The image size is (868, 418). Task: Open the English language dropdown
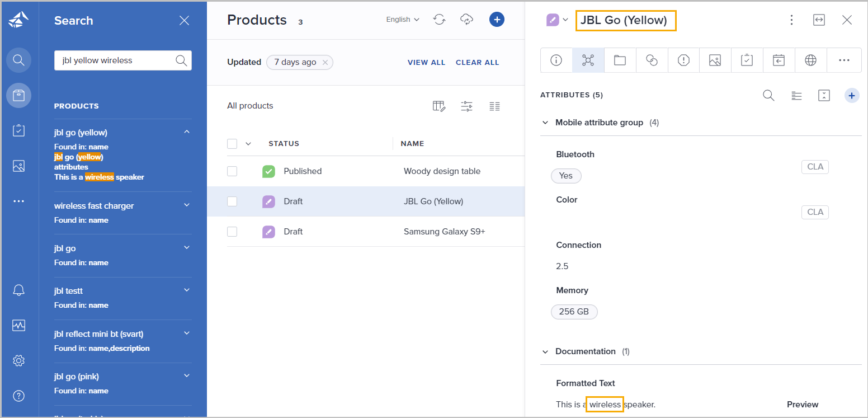(x=403, y=20)
